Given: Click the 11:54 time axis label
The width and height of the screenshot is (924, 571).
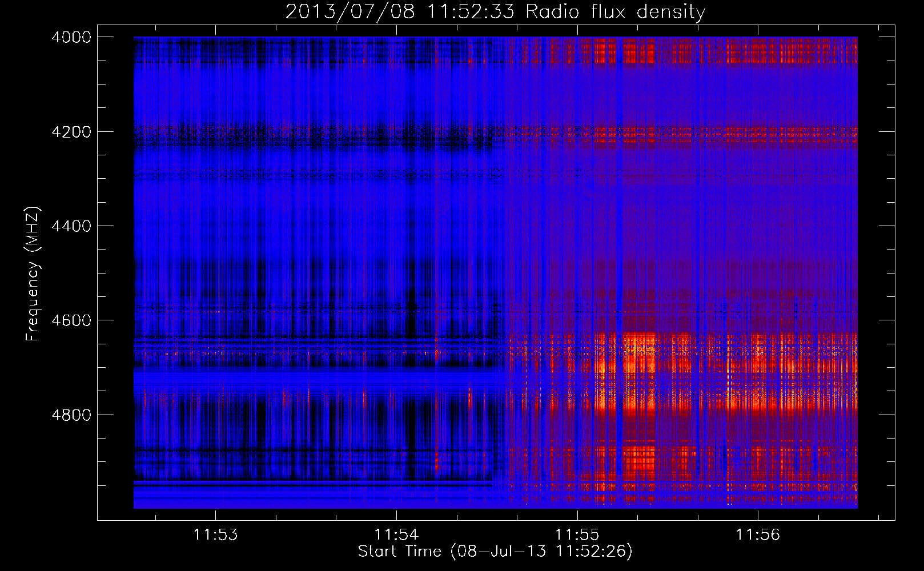Looking at the screenshot, I should point(396,535).
